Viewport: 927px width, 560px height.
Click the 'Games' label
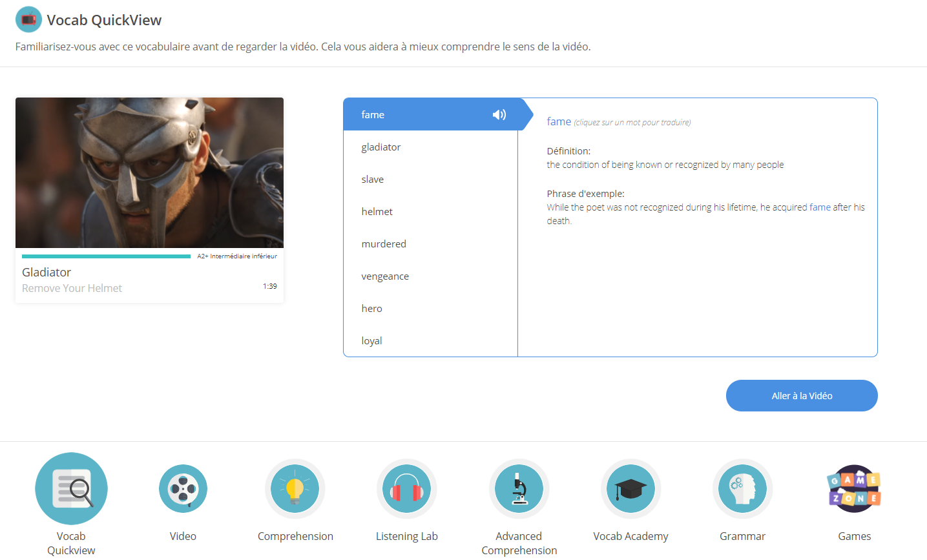point(854,536)
